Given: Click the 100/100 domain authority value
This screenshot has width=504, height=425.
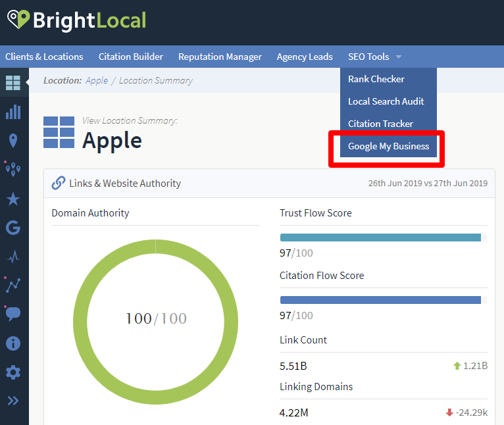Looking at the screenshot, I should [x=156, y=318].
